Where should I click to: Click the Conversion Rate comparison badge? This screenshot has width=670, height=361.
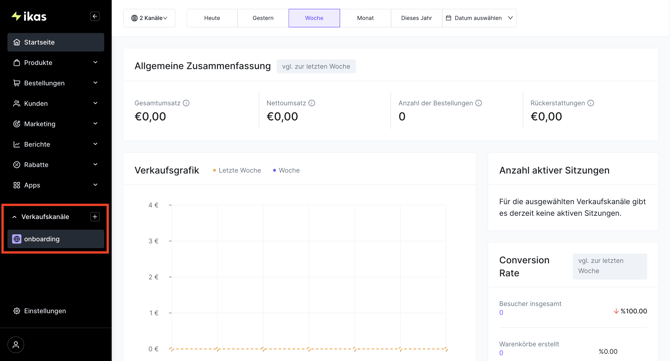[x=610, y=266]
